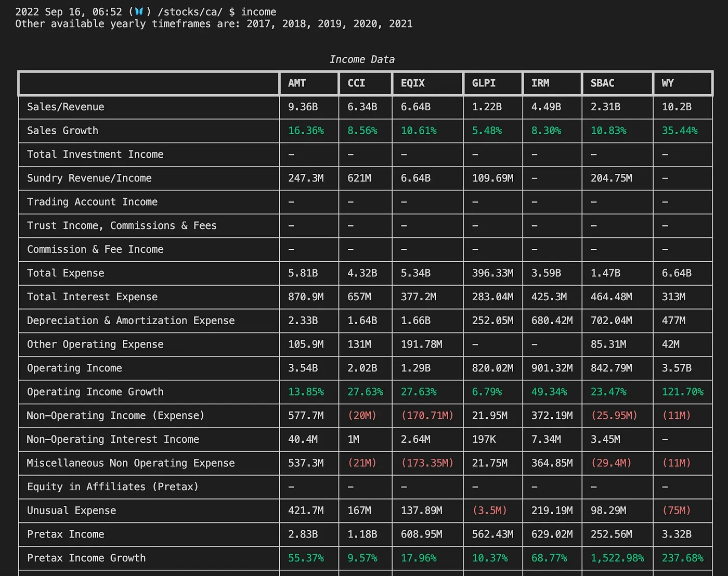Select the Total Interest Expense row label
Image resolution: width=728 pixels, height=576 pixels.
[x=92, y=297]
